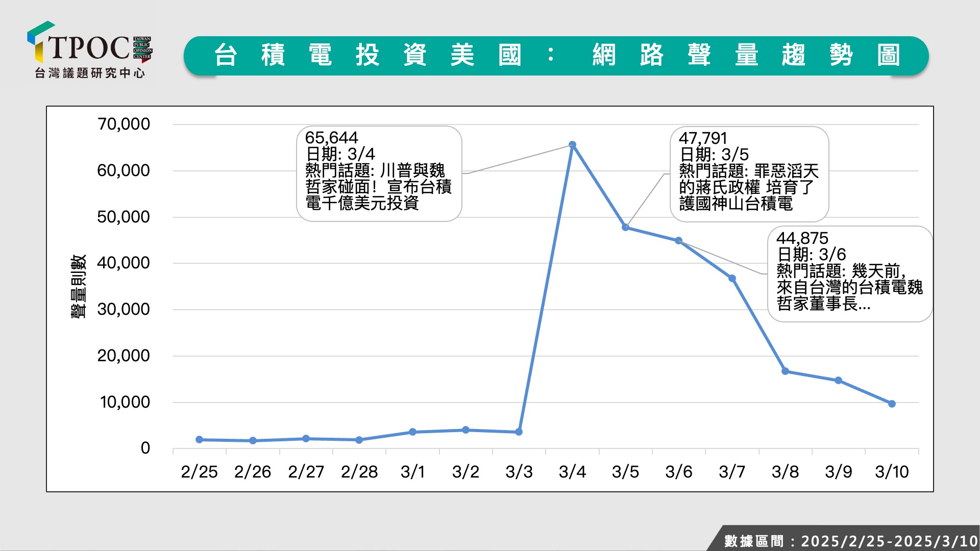Viewport: 980px width, 551px height.
Task: Click the 3/6 data point marker
Action: (x=678, y=241)
